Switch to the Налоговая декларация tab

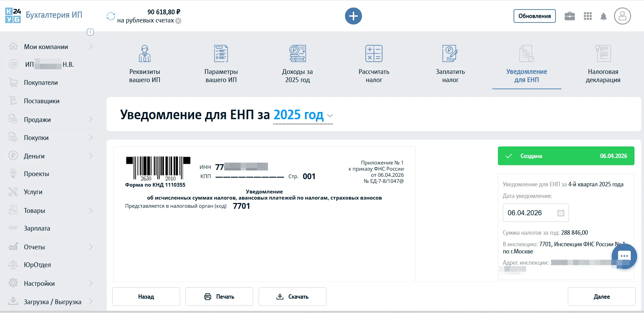tap(603, 65)
